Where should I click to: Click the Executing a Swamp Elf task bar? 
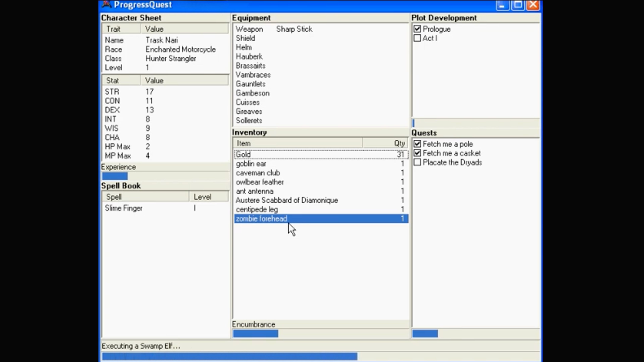321,356
